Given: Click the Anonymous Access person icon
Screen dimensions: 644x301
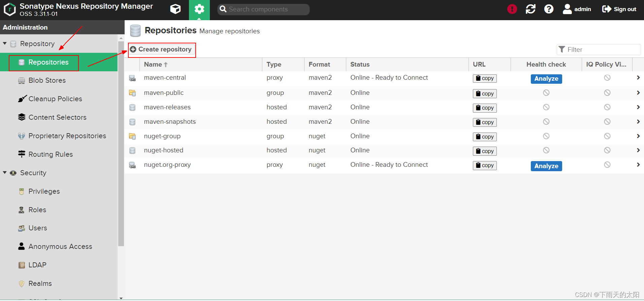Looking at the screenshot, I should coord(22,246).
